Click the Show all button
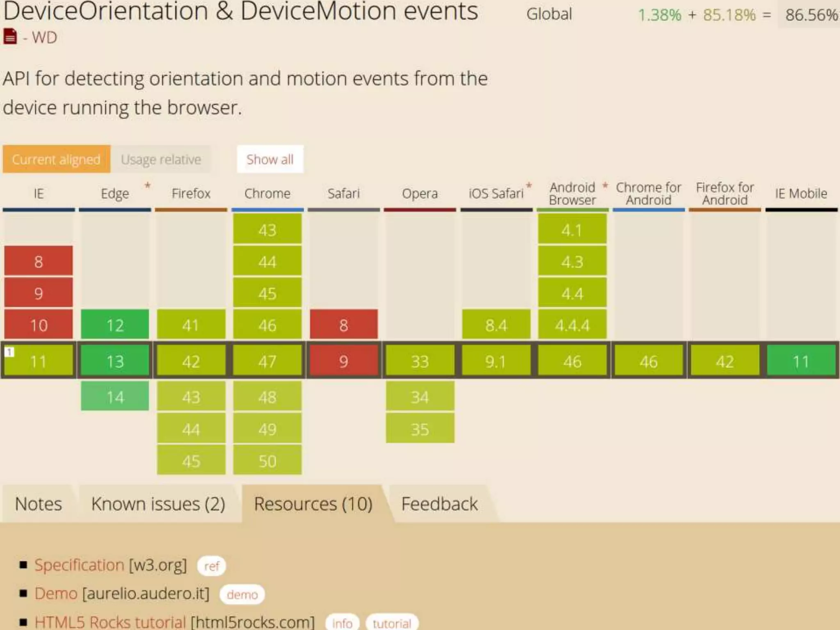Screen dimensions: 840x630 pyautogui.click(x=270, y=159)
